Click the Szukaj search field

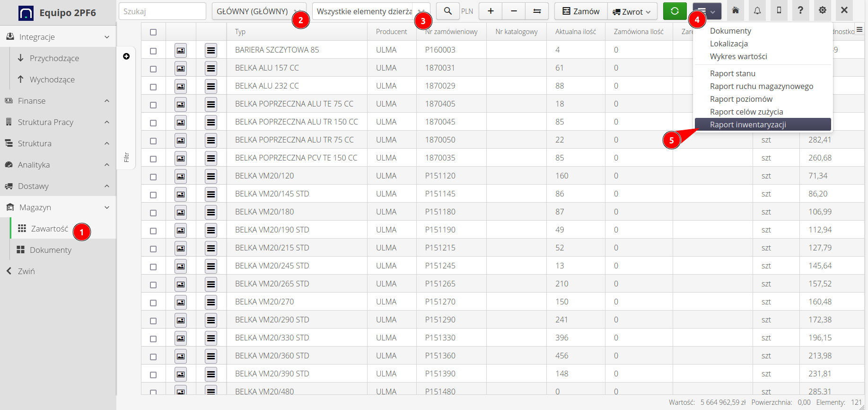coord(162,11)
